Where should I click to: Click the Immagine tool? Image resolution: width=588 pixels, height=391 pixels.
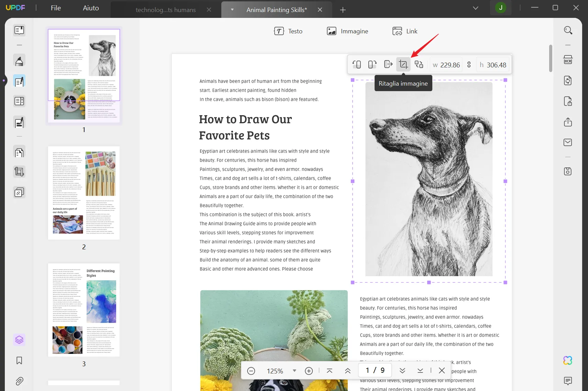[x=347, y=31]
